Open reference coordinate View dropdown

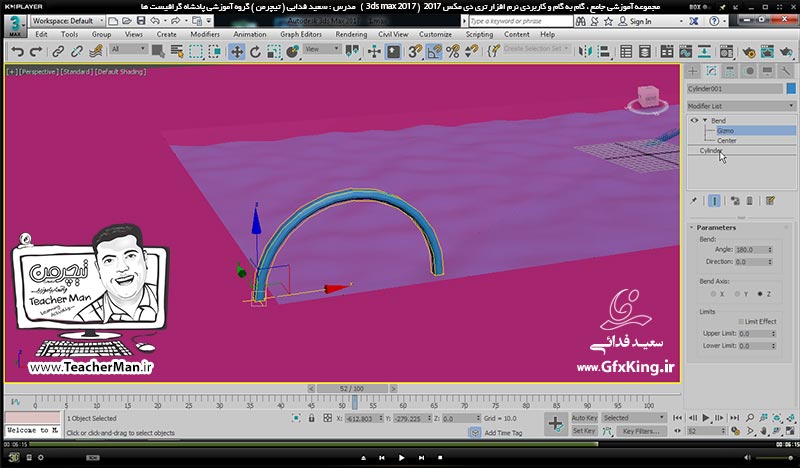point(322,49)
